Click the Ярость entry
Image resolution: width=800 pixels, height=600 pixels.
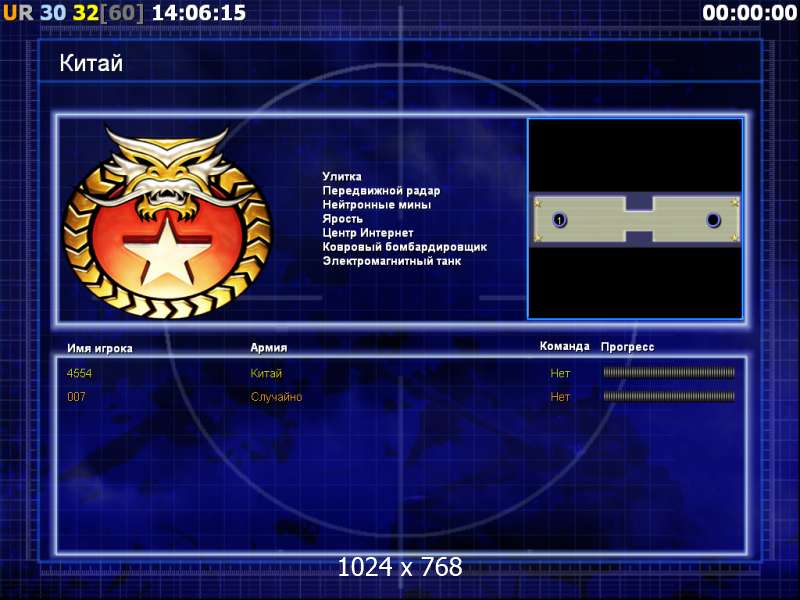click(342, 219)
